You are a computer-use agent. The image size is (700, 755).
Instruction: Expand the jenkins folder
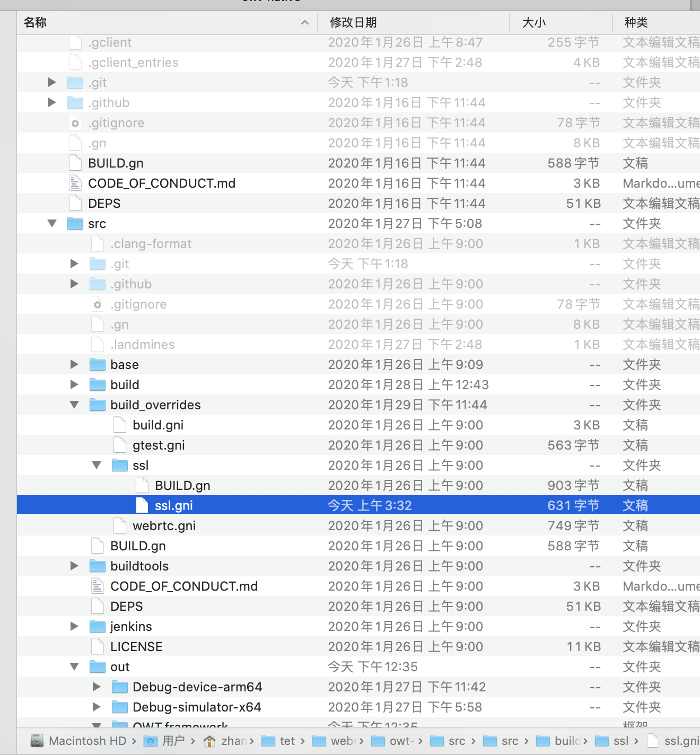pos(74,626)
